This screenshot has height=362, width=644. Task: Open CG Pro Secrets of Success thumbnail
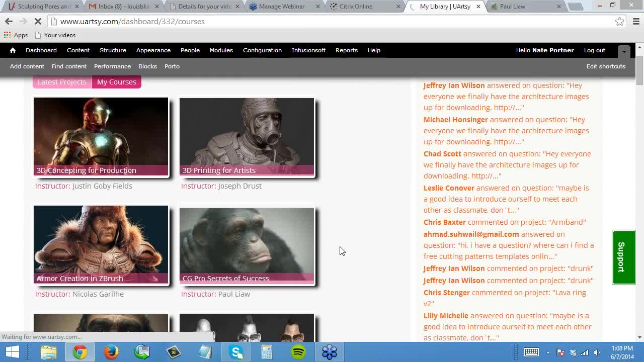coord(247,246)
